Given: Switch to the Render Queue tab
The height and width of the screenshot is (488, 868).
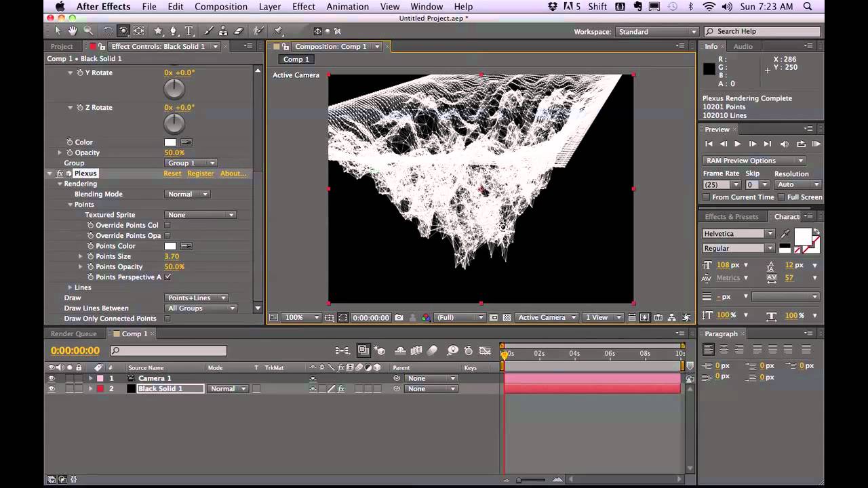Looking at the screenshot, I should [73, 333].
